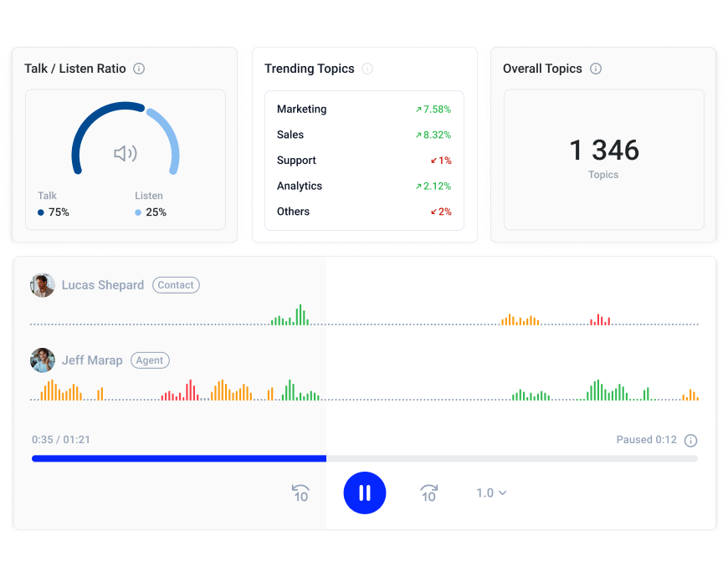Skip forward 10 seconds

(x=428, y=493)
